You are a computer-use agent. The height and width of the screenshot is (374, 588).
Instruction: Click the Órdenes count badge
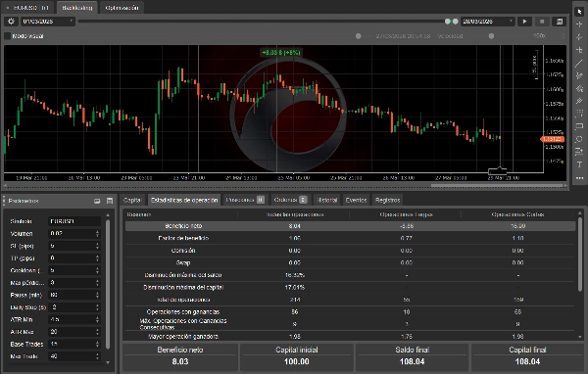[x=303, y=200]
